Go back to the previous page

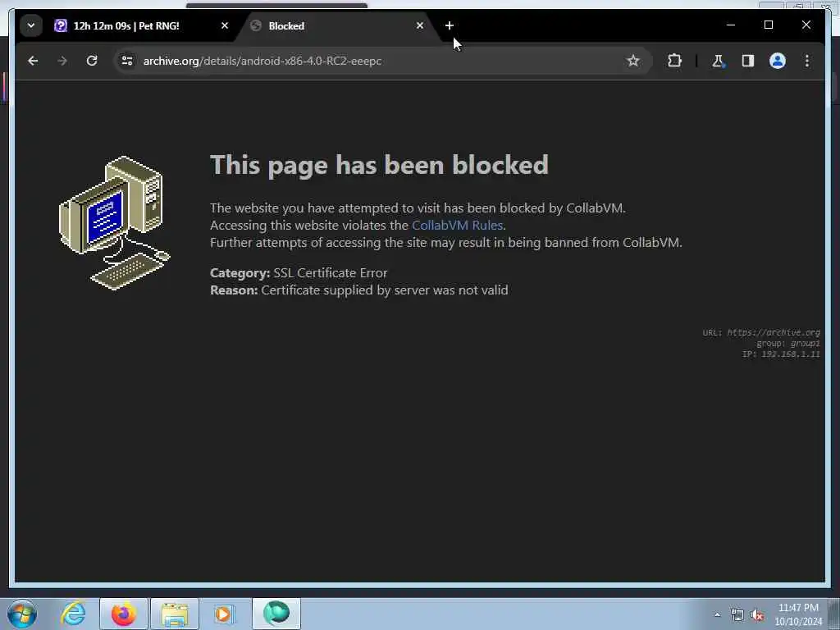33,61
